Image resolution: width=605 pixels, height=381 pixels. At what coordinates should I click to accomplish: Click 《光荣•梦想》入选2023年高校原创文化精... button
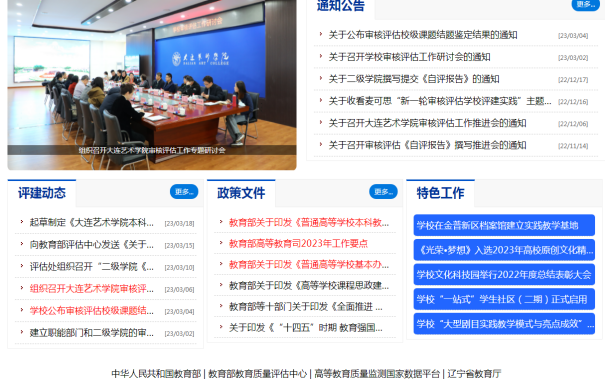(x=504, y=250)
